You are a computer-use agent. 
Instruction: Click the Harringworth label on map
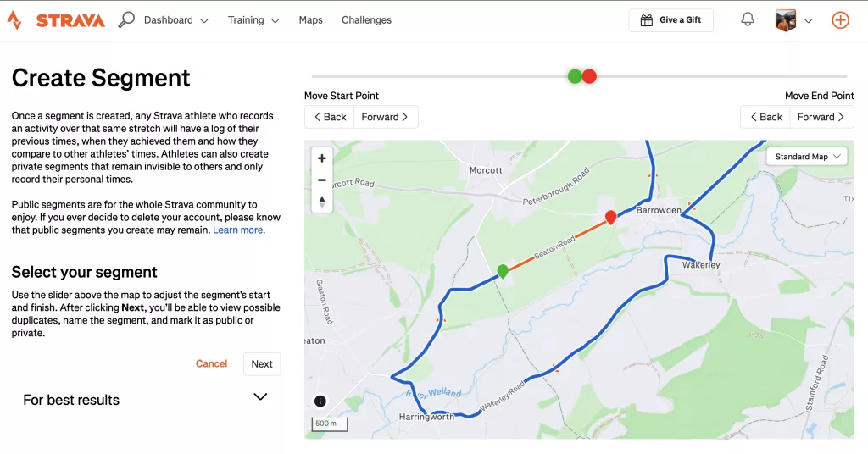pyautogui.click(x=426, y=417)
